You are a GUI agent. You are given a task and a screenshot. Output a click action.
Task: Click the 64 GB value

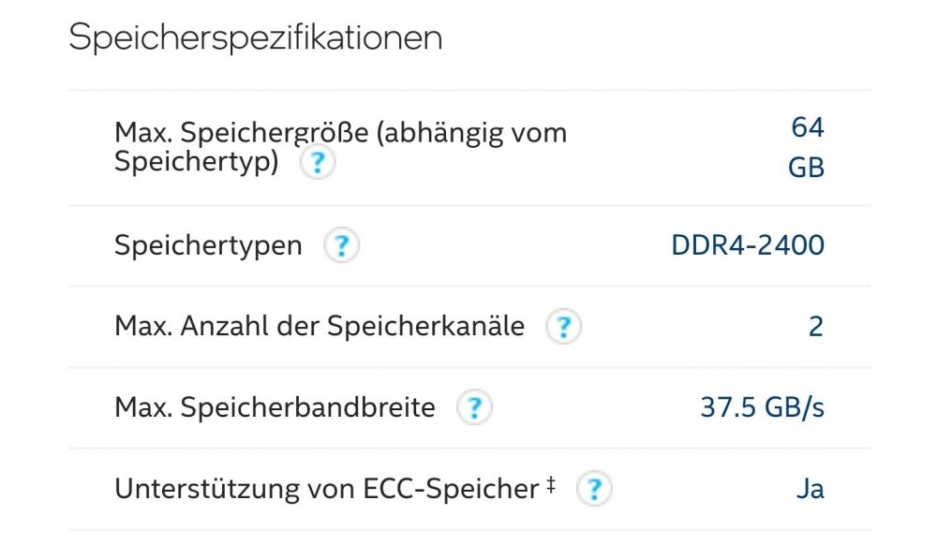(x=807, y=147)
